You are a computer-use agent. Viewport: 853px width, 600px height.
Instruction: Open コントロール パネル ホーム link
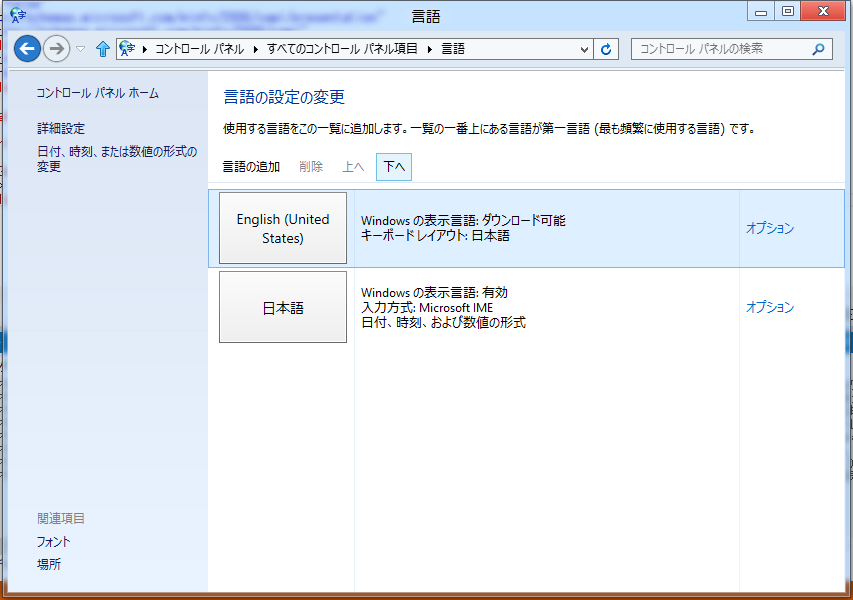(x=98, y=93)
